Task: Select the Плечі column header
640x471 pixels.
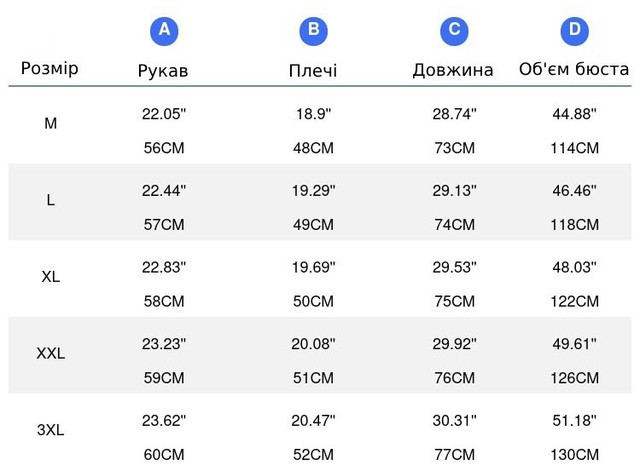Action: [313, 71]
